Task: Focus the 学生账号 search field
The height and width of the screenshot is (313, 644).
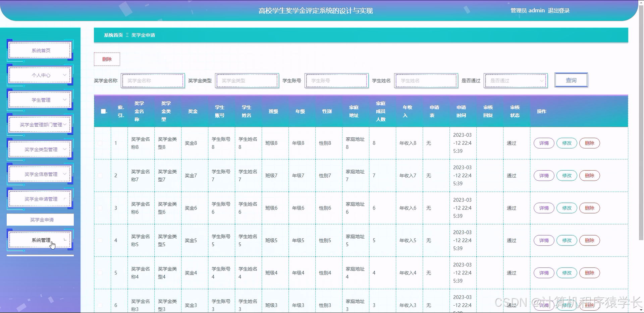Action: click(337, 81)
